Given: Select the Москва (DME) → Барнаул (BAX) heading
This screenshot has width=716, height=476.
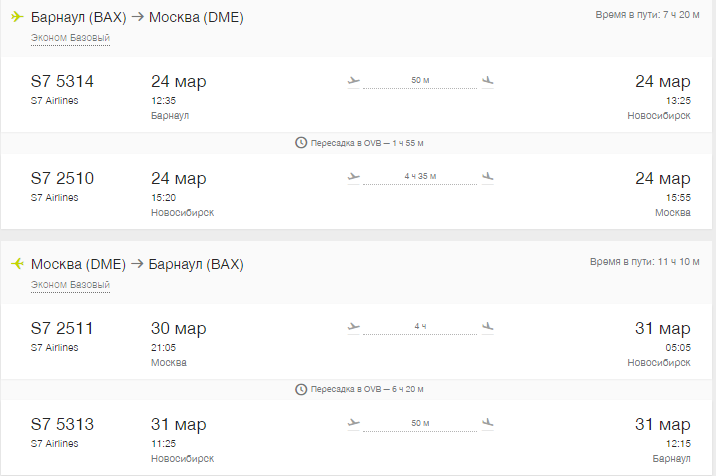Looking at the screenshot, I should (x=137, y=264).
